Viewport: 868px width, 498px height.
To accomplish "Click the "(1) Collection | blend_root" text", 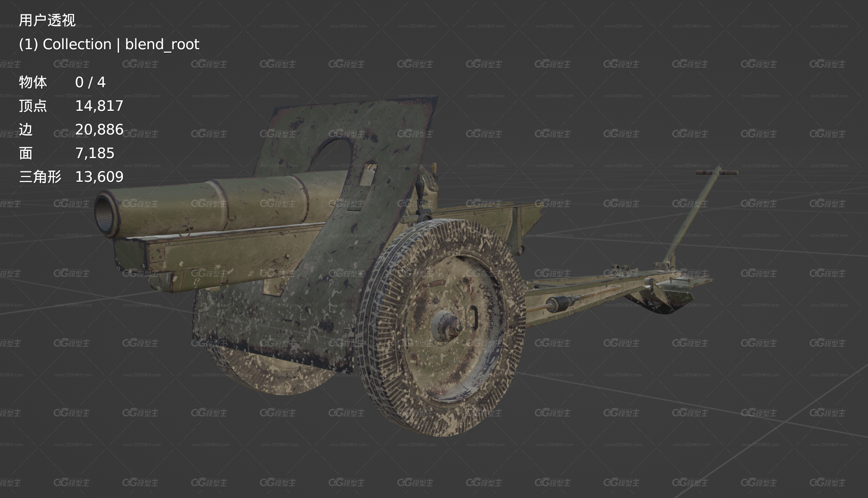I will point(109,44).
